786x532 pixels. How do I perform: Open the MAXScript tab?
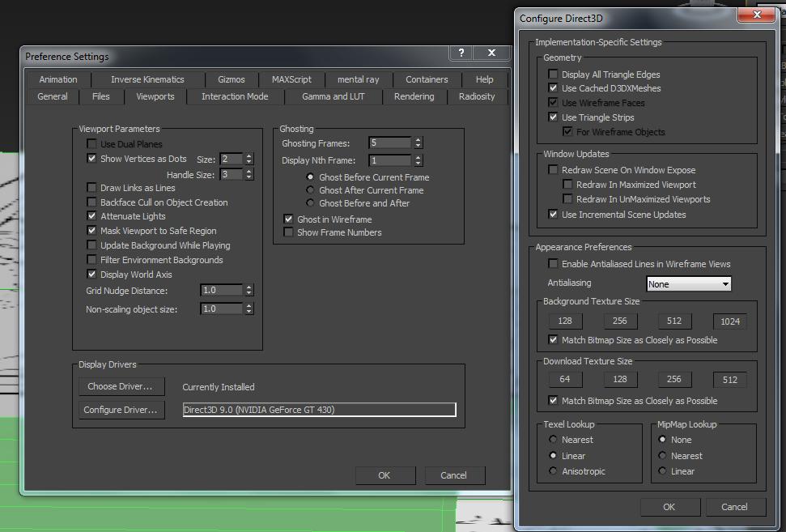coord(291,79)
